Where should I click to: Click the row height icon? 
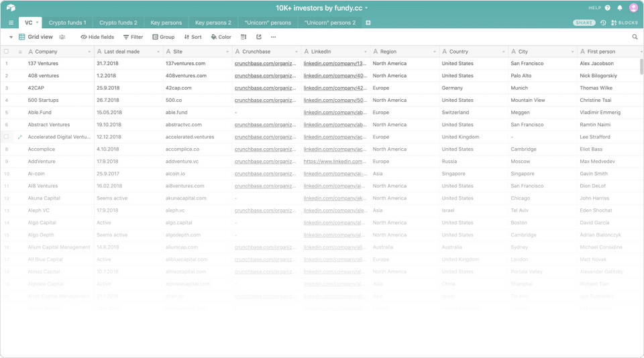coord(244,37)
